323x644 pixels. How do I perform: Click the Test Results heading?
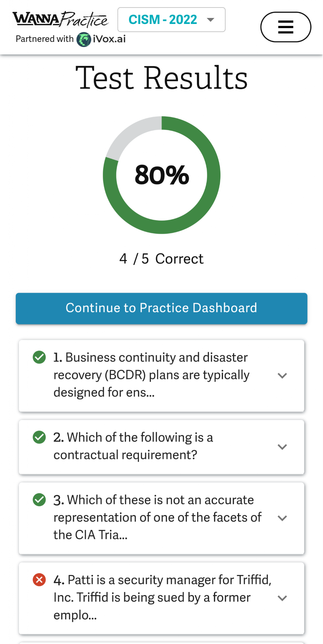click(x=161, y=78)
